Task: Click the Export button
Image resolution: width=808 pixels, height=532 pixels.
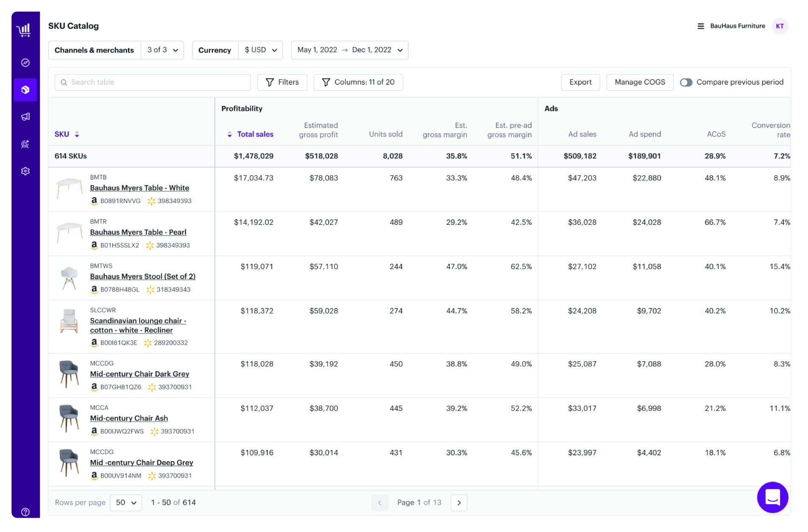Action: pyautogui.click(x=580, y=82)
